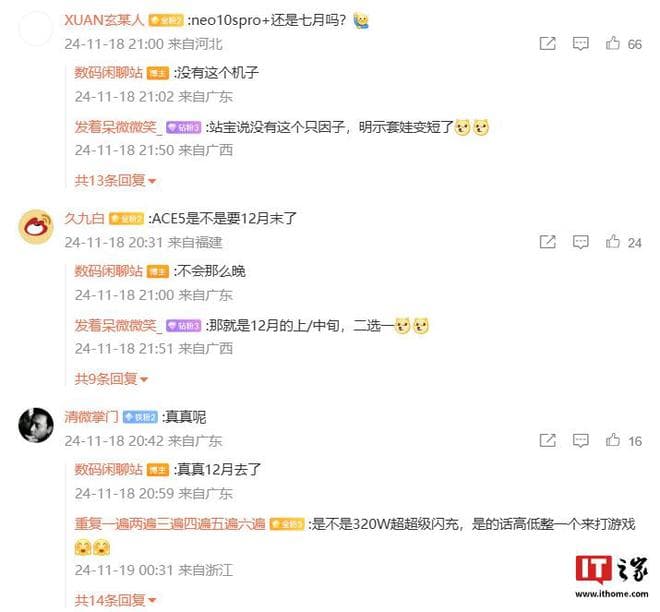Open 重复一遍两遍三遍四遍五遍六遍 user profile
The image size is (660, 612).
(170, 524)
